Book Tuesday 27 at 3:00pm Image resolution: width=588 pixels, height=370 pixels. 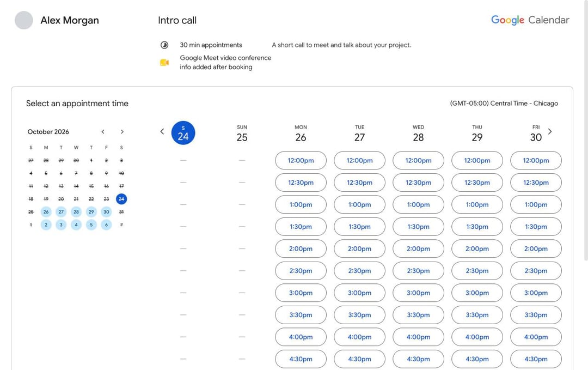click(360, 293)
